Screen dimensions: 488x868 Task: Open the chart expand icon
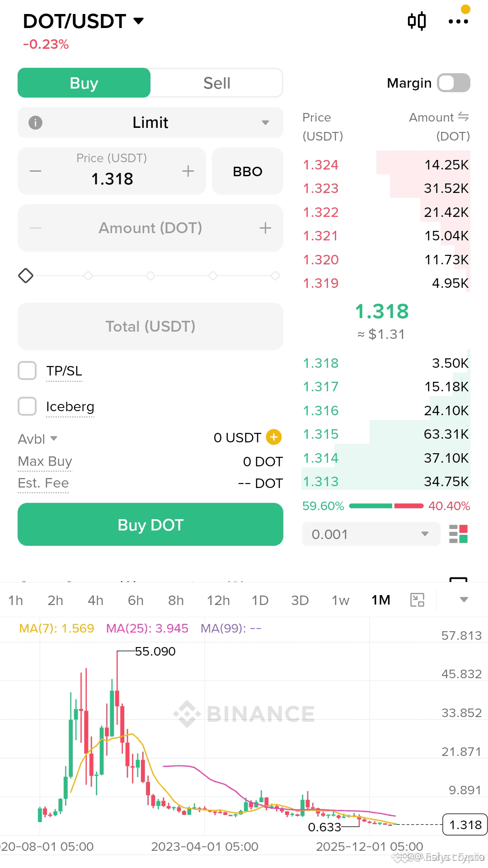417,600
